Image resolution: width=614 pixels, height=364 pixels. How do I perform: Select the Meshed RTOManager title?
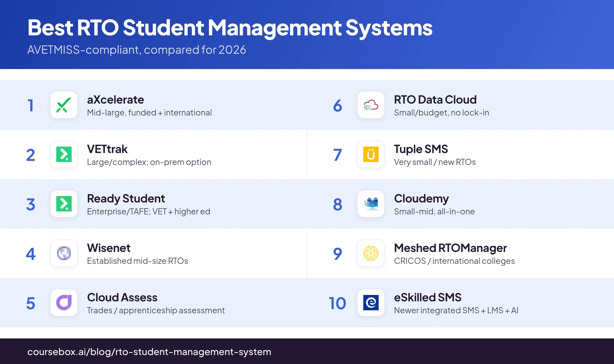450,248
